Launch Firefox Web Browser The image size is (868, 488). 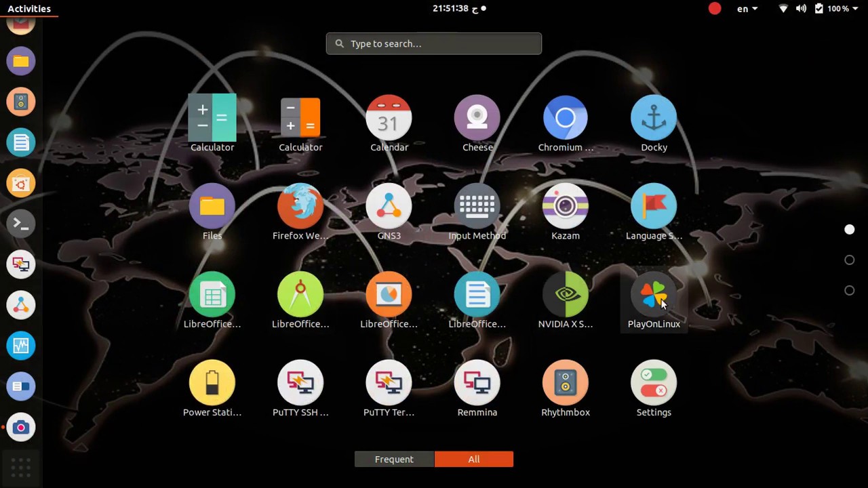pos(300,212)
